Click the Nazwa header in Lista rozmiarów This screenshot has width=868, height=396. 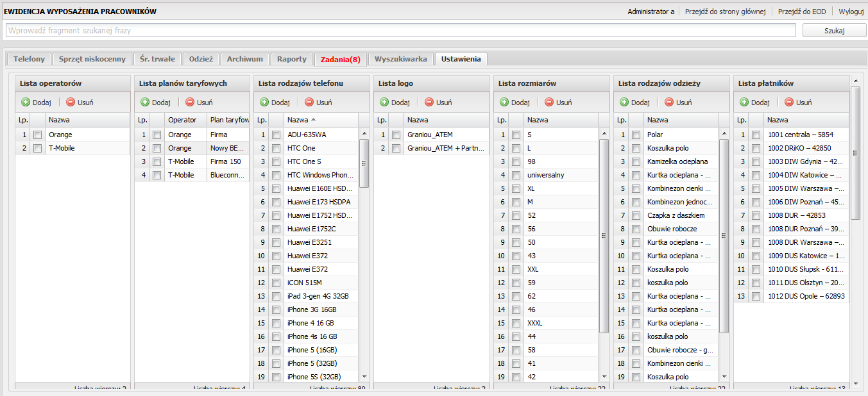click(561, 120)
